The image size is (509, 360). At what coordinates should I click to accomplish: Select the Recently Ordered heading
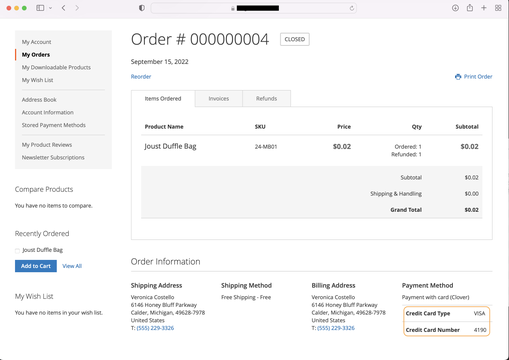[x=42, y=234]
